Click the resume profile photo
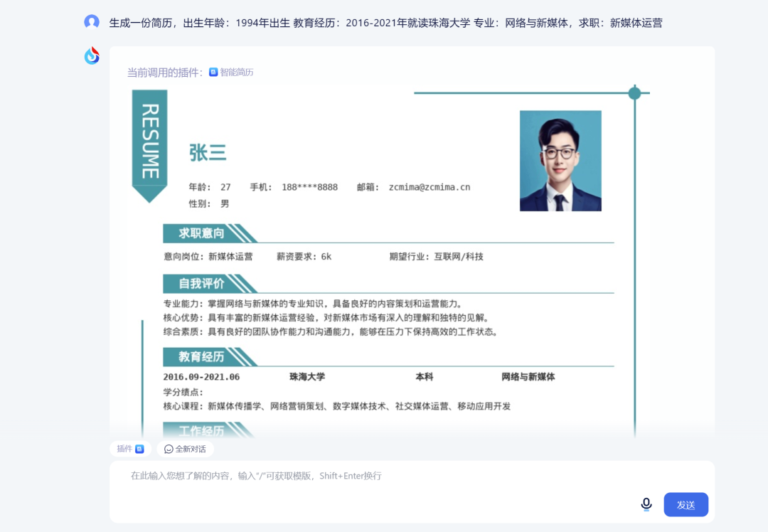The image size is (768, 532). click(x=560, y=161)
